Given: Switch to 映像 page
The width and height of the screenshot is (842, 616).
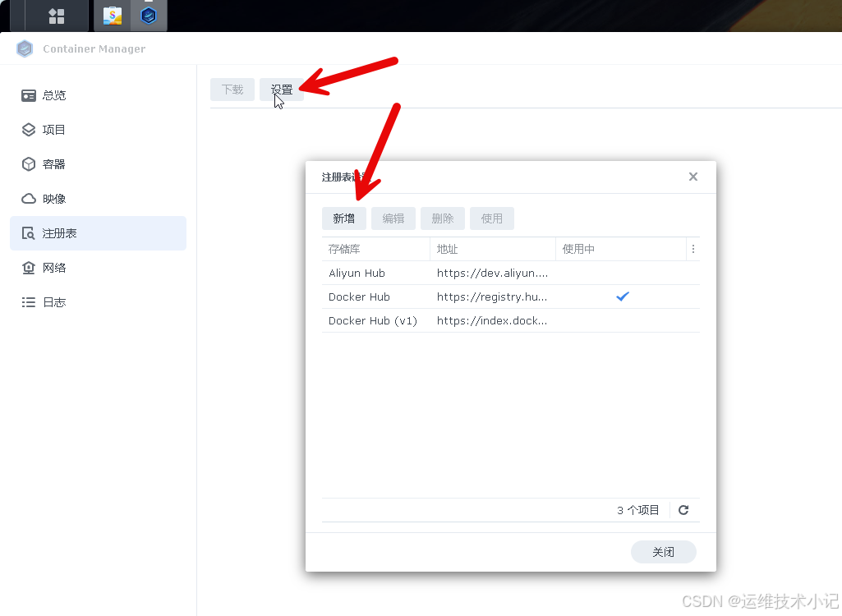Looking at the screenshot, I should point(99,199).
